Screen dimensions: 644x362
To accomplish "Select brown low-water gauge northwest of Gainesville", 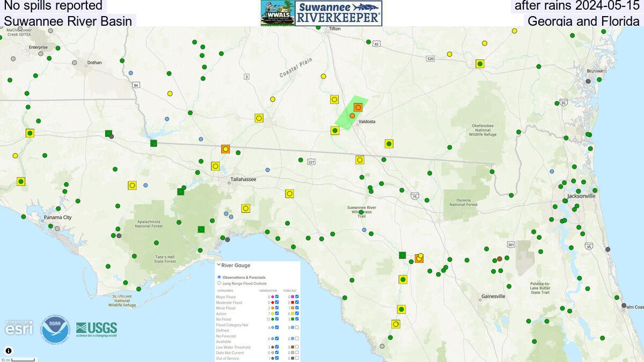I will (500, 258).
